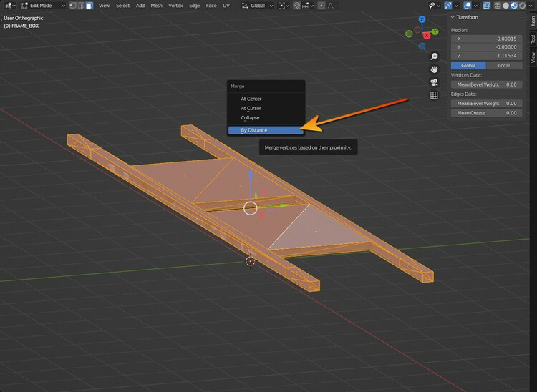This screenshot has width=537, height=392.
Task: Enable edge select mode
Action: [x=81, y=6]
